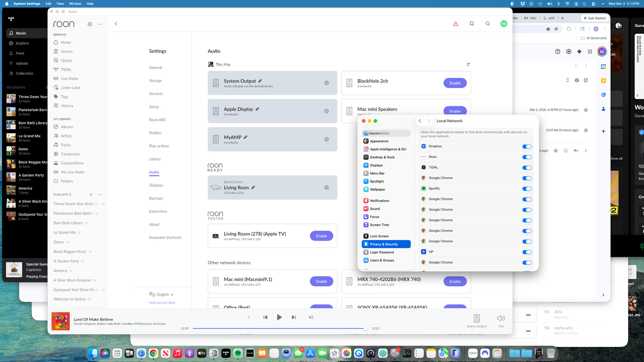Image resolution: width=644 pixels, height=362 pixels.
Task: Click the Help translate Roon link
Action: click(x=162, y=303)
